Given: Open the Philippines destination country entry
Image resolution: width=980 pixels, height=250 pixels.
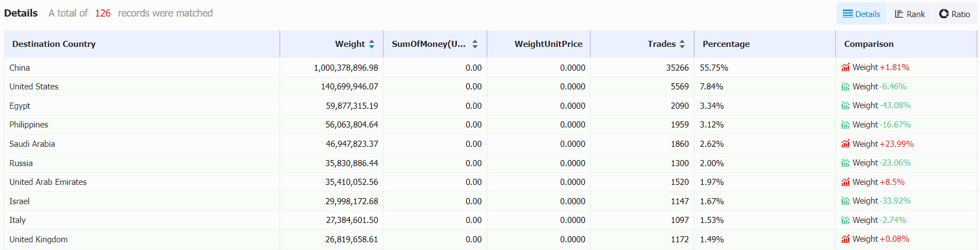Looking at the screenshot, I should (29, 125).
